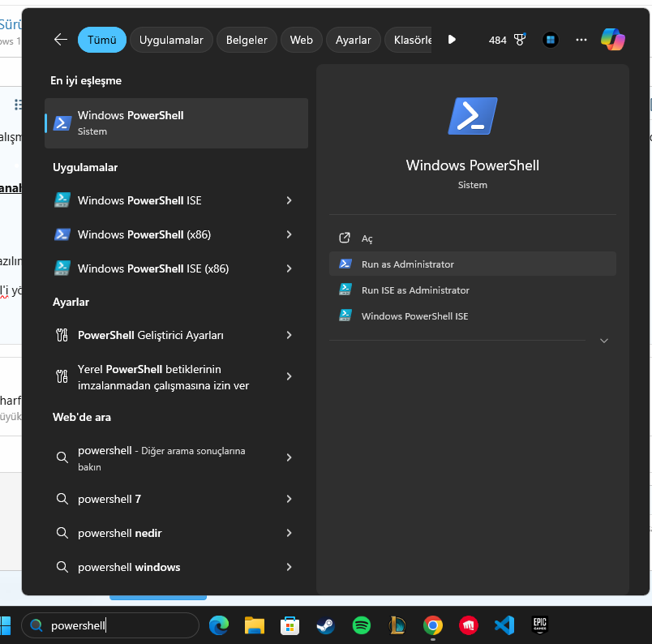
Task: Expand the 'powershell nedir' suggestion chevron
Action: 289,533
